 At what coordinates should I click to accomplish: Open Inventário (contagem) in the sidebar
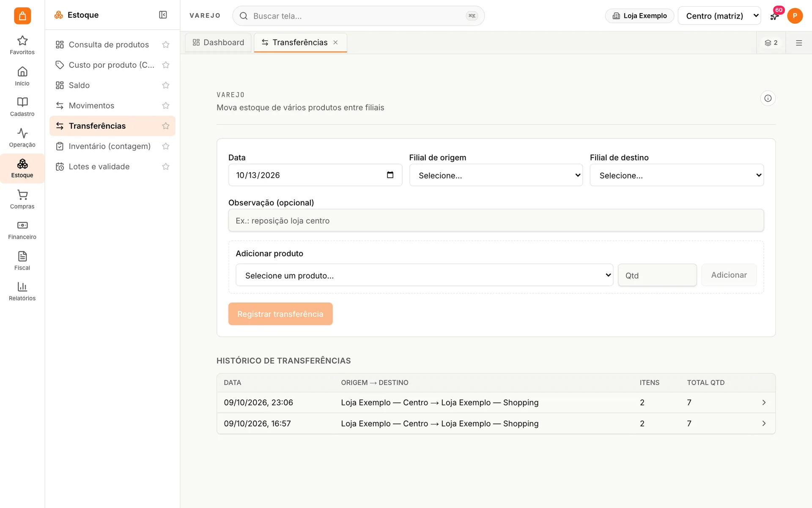tap(112, 146)
